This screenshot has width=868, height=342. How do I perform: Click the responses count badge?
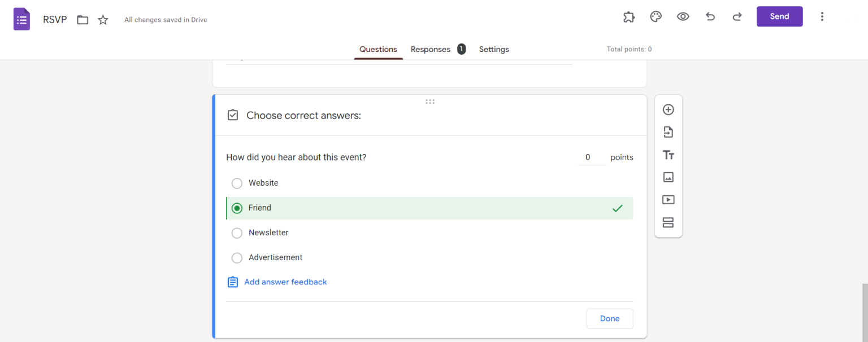coord(461,49)
